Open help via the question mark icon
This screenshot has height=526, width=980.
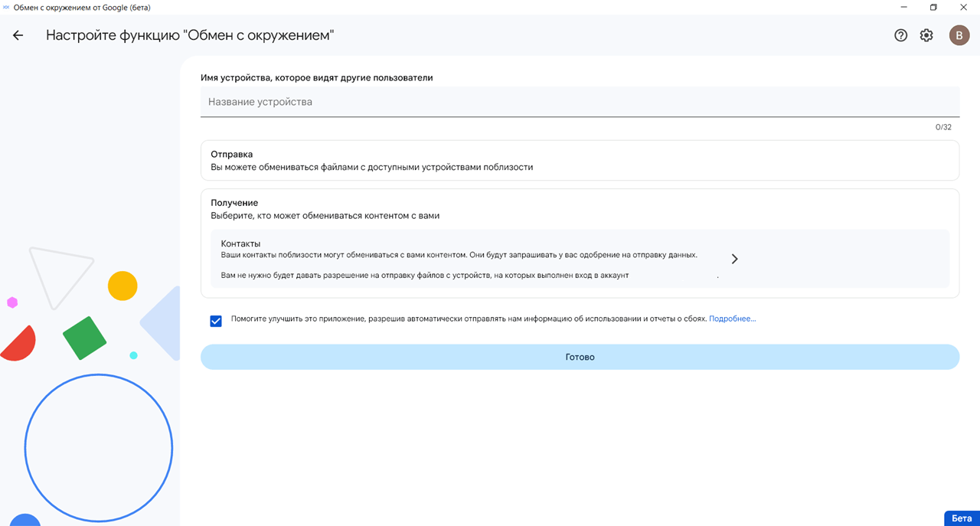point(901,35)
